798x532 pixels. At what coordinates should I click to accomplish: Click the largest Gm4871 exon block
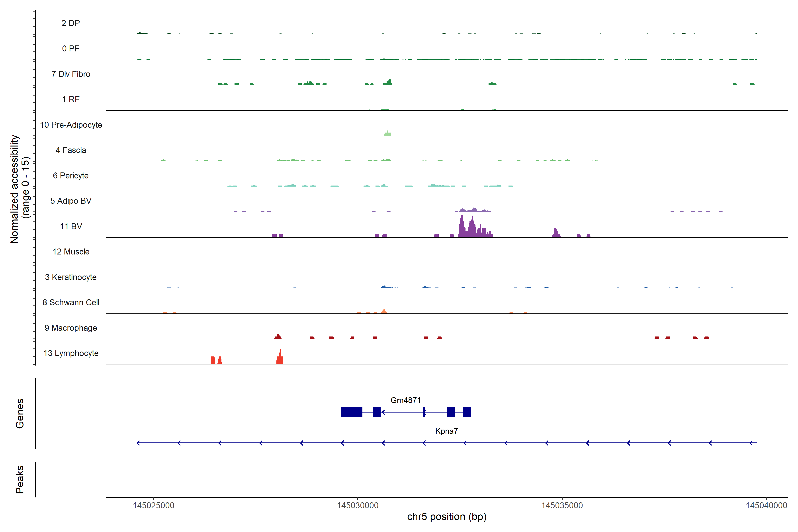click(352, 412)
